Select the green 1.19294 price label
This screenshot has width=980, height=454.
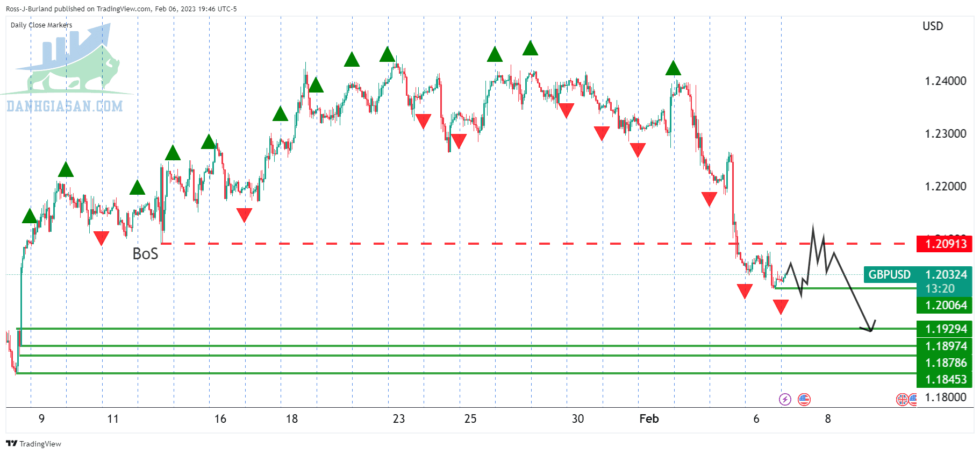pyautogui.click(x=945, y=329)
